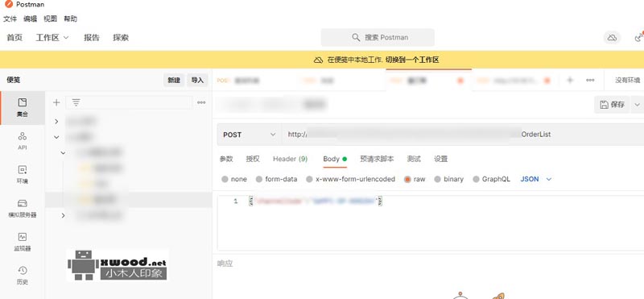
Task: Open the 监视器 monitors panel
Action: (23, 242)
